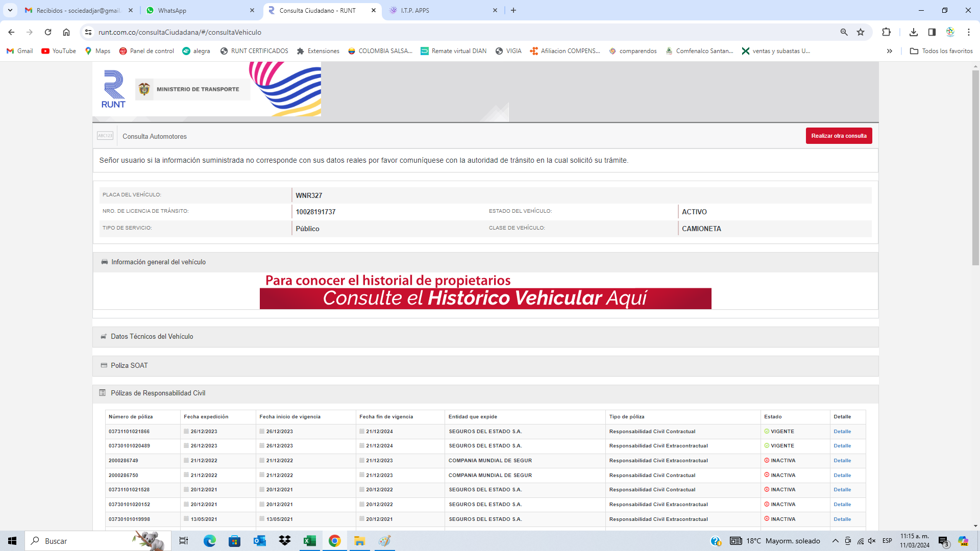This screenshot has height=551, width=980.
Task: Expand Datos Técnicos del Vehículo section
Action: click(152, 337)
